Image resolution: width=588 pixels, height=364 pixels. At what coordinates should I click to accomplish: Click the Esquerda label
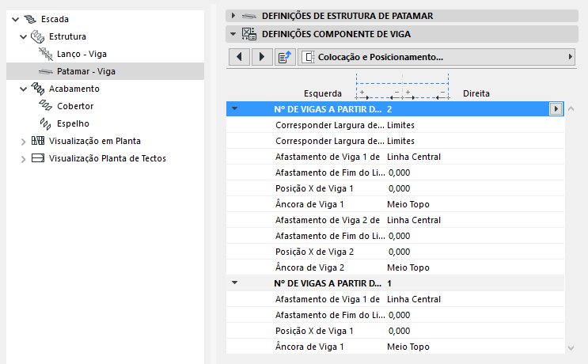click(323, 93)
